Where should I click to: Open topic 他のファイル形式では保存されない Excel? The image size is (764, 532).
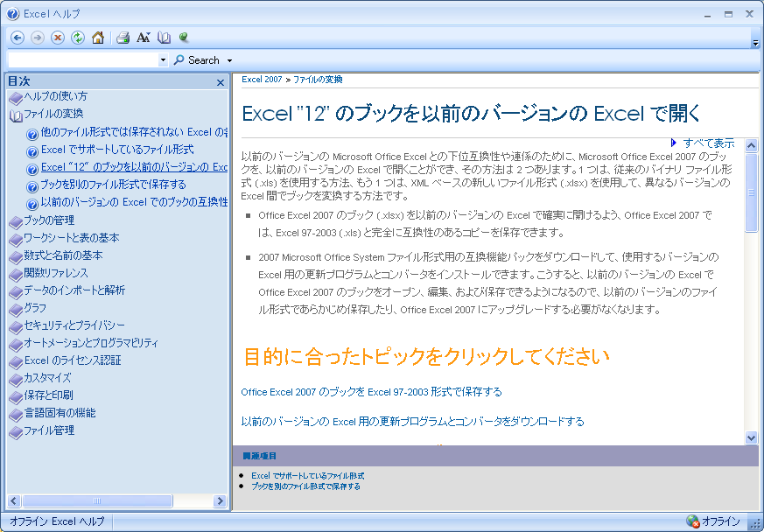point(134,132)
